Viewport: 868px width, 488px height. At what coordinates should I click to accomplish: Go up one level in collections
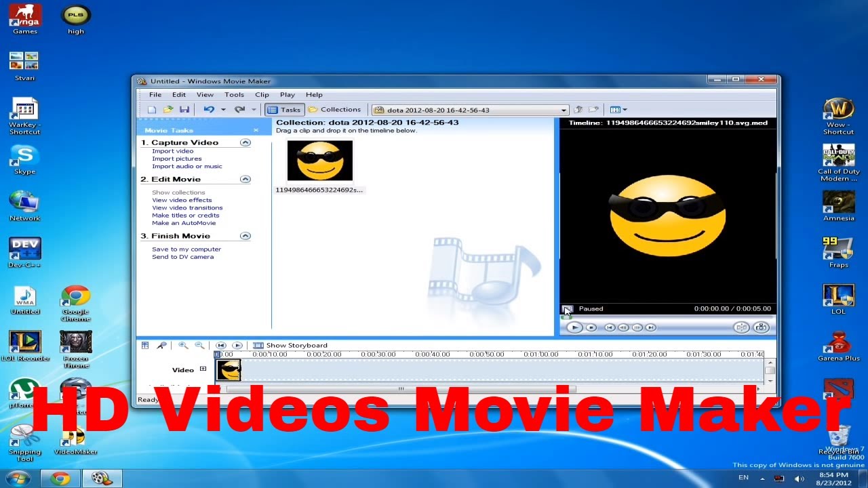[x=578, y=110]
